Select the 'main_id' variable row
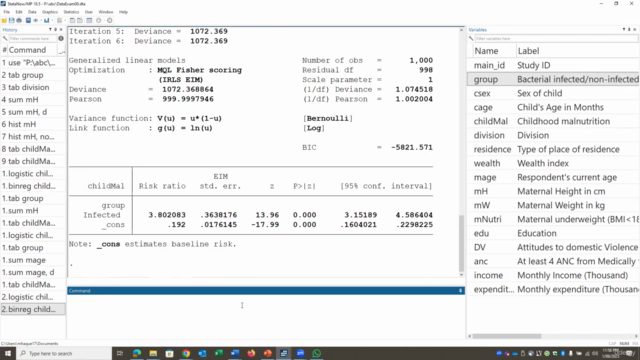640x360 pixels. click(553, 65)
